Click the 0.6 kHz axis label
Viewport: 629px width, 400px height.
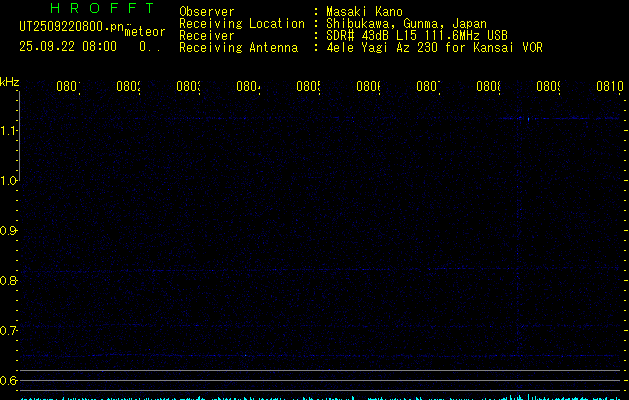[x=9, y=381]
